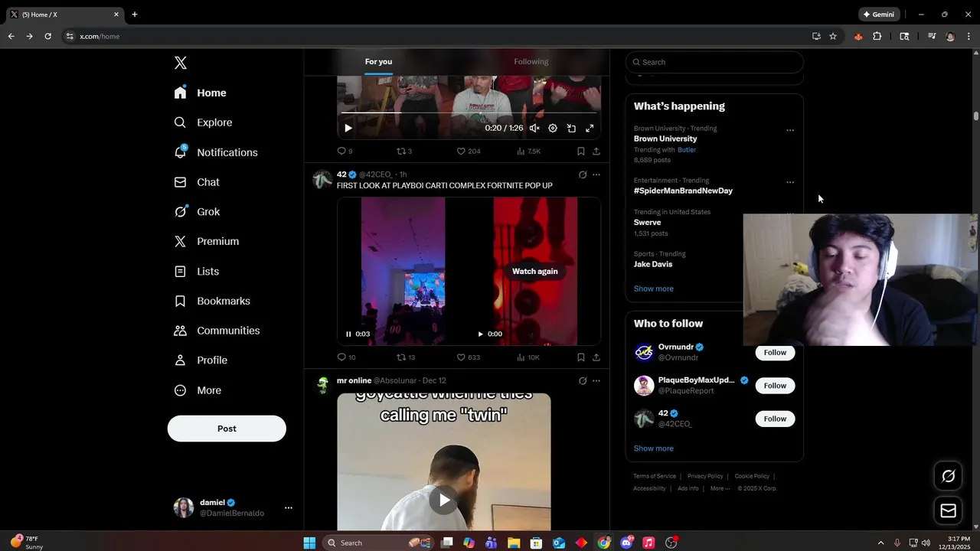
Task: Pause the left Playboi Carti video
Action: coord(348,334)
